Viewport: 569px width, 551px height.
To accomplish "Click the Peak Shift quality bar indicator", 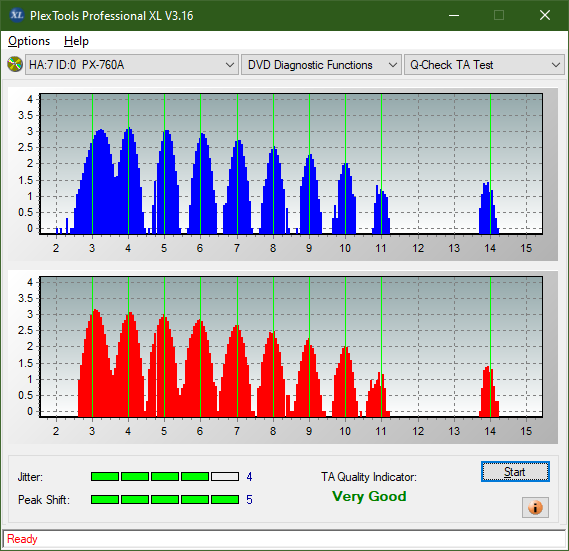I will pos(165,500).
